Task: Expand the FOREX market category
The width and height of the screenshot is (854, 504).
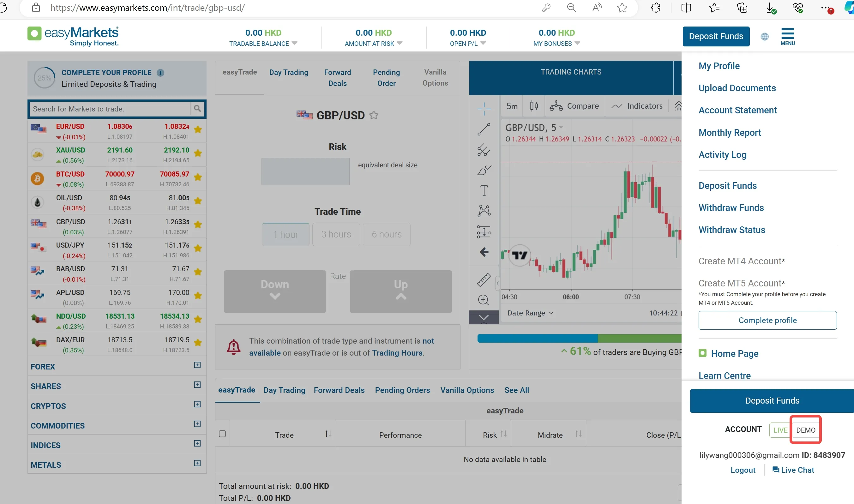Action: [x=197, y=365]
